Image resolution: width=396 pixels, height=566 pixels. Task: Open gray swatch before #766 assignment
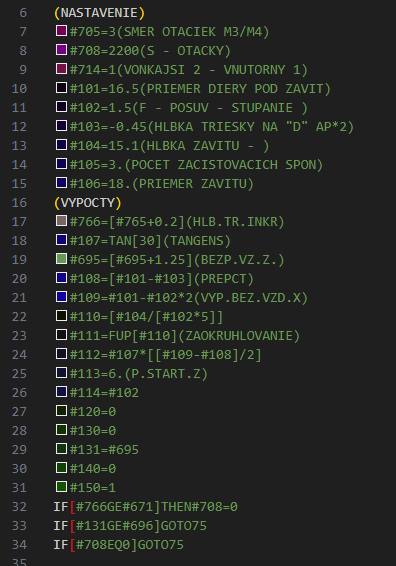pyautogui.click(x=61, y=221)
